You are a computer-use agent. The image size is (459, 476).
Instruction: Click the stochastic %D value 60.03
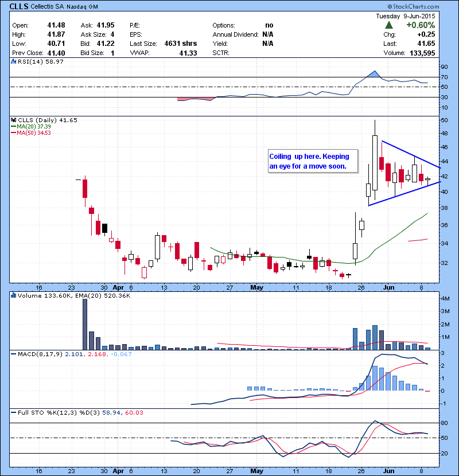[134, 413]
